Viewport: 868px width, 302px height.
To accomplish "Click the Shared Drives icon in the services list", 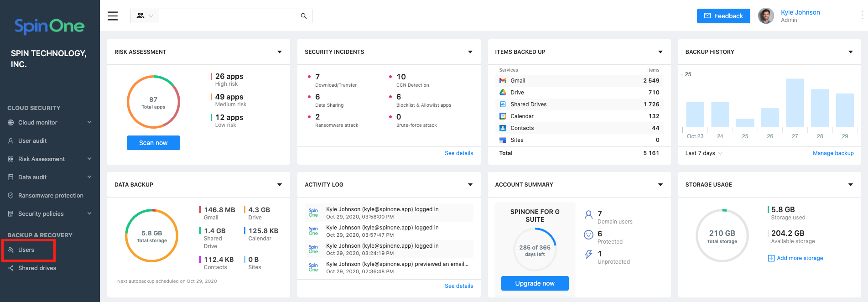I will click(503, 104).
